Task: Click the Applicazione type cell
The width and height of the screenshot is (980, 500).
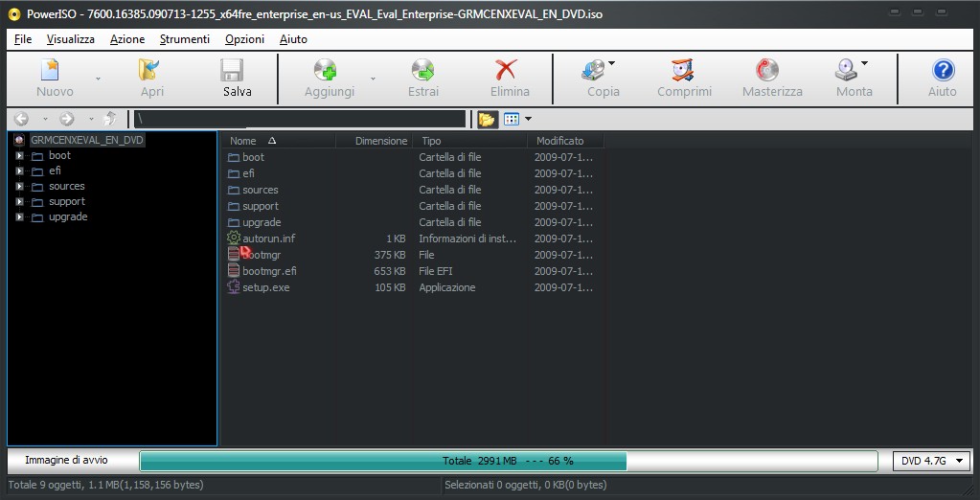Action: [x=446, y=286]
